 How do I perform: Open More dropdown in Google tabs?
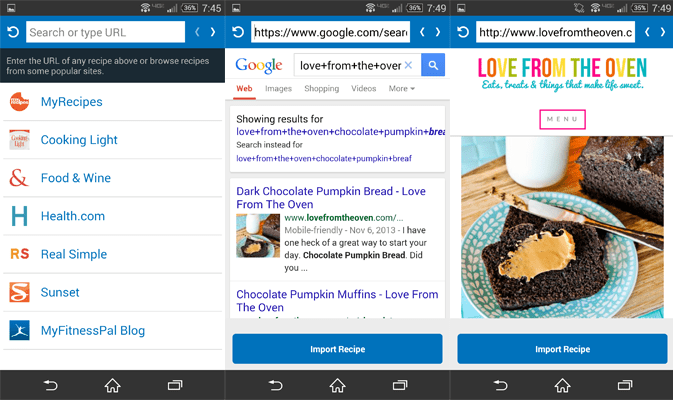click(x=402, y=88)
